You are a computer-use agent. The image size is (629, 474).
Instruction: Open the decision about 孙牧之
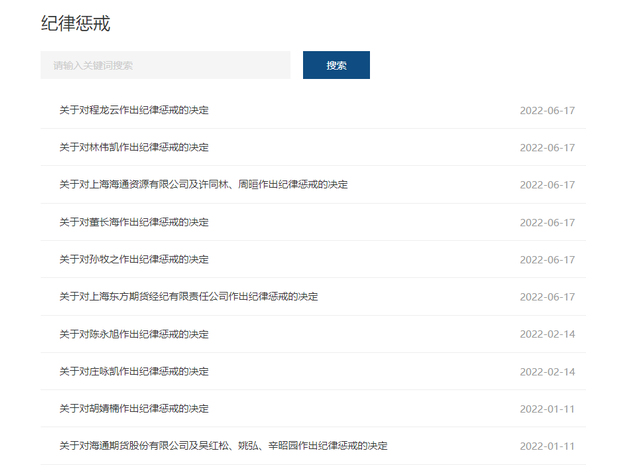click(134, 259)
